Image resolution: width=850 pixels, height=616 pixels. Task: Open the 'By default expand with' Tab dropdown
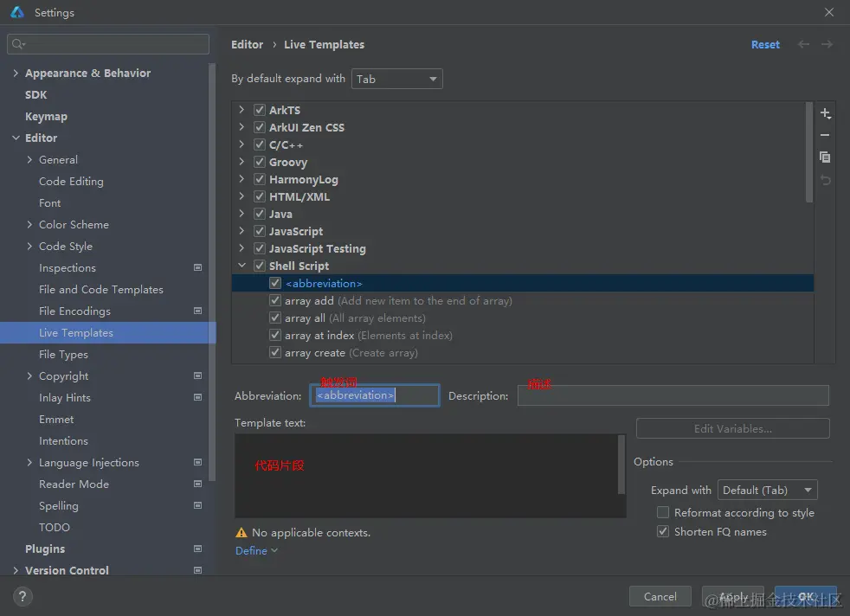pos(396,79)
